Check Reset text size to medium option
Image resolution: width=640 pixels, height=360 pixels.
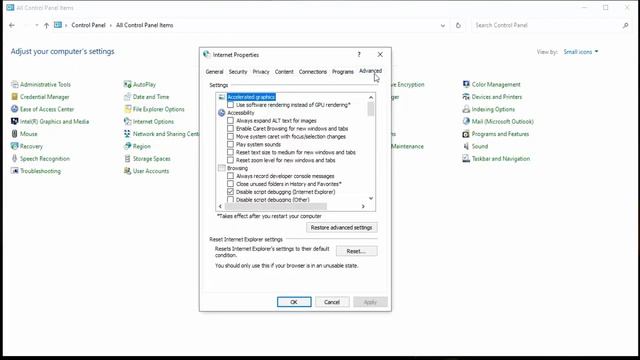231,152
